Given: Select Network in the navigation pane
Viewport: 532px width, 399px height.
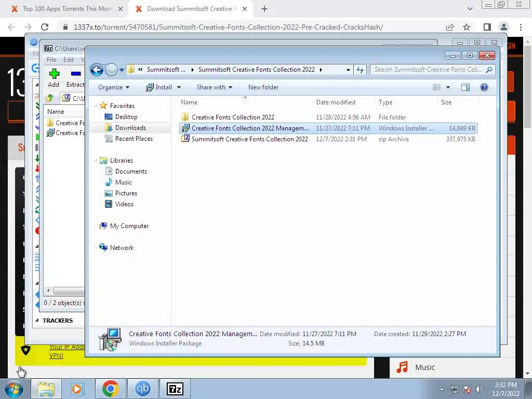Looking at the screenshot, I should (122, 248).
